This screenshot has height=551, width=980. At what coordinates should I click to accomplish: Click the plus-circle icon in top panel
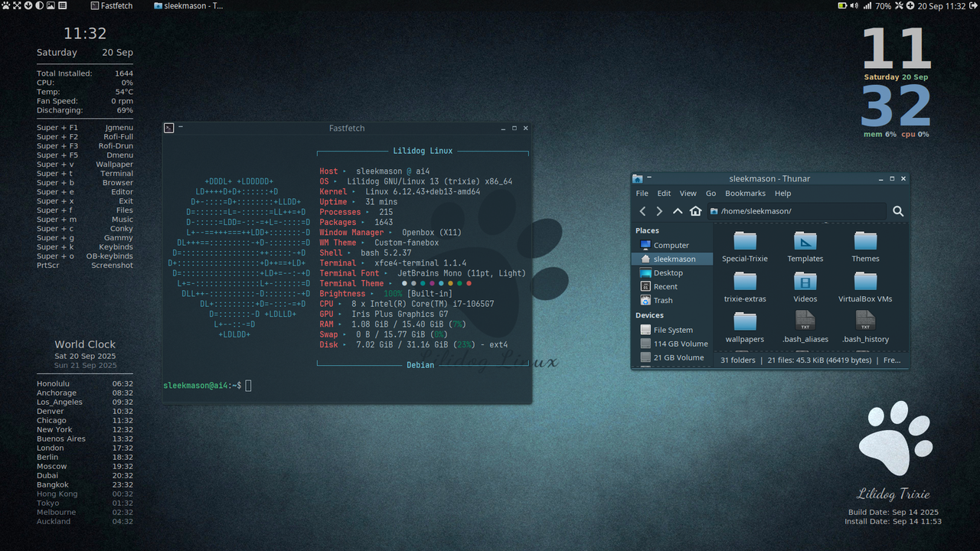click(x=910, y=5)
